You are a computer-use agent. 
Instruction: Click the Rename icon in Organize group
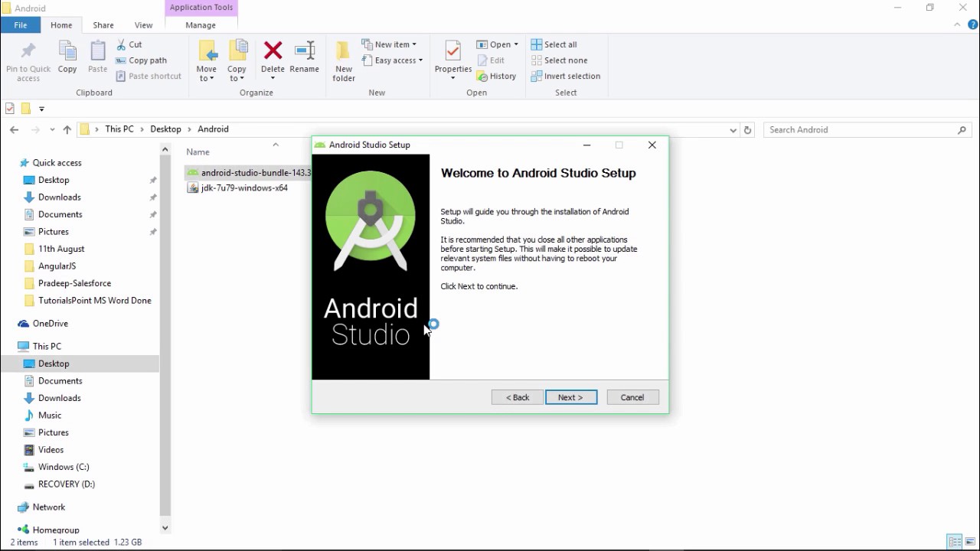point(305,51)
